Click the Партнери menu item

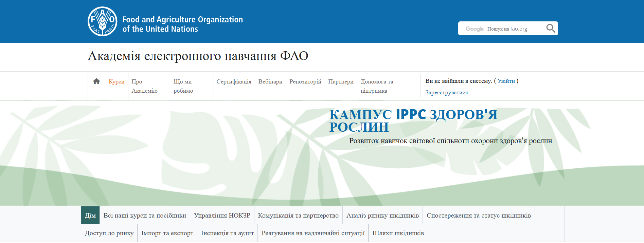[x=341, y=82]
